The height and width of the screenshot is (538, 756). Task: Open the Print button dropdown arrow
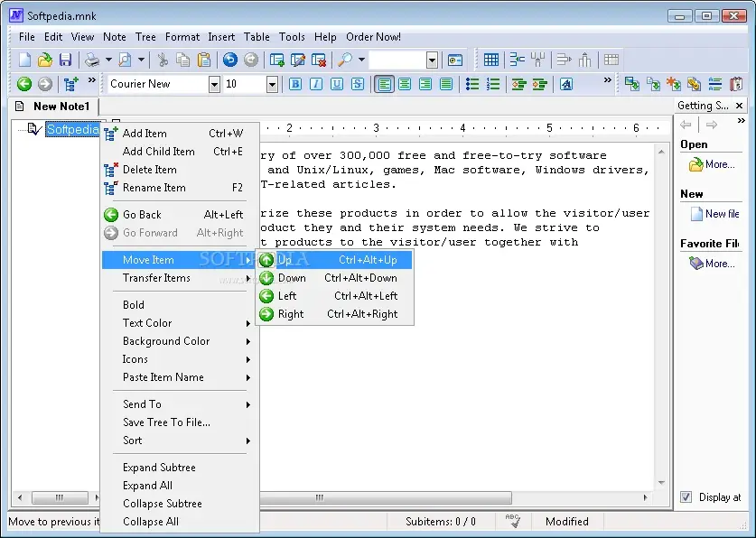(108, 60)
